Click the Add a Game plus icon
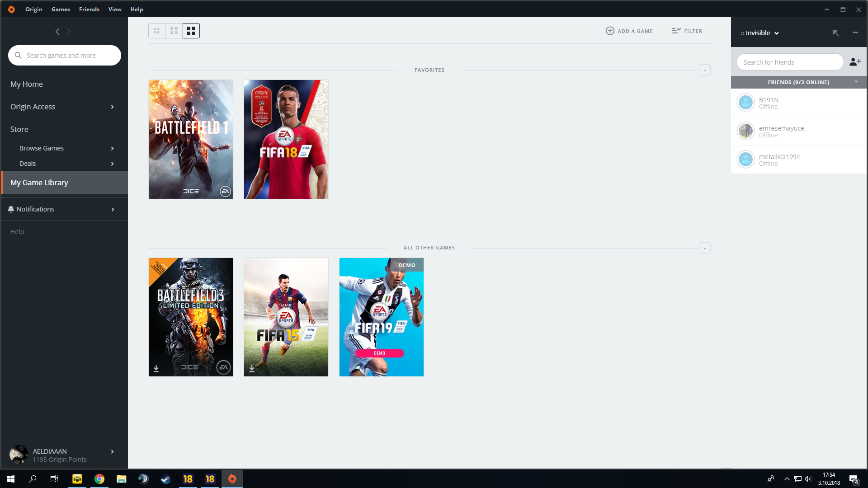 pyautogui.click(x=610, y=31)
